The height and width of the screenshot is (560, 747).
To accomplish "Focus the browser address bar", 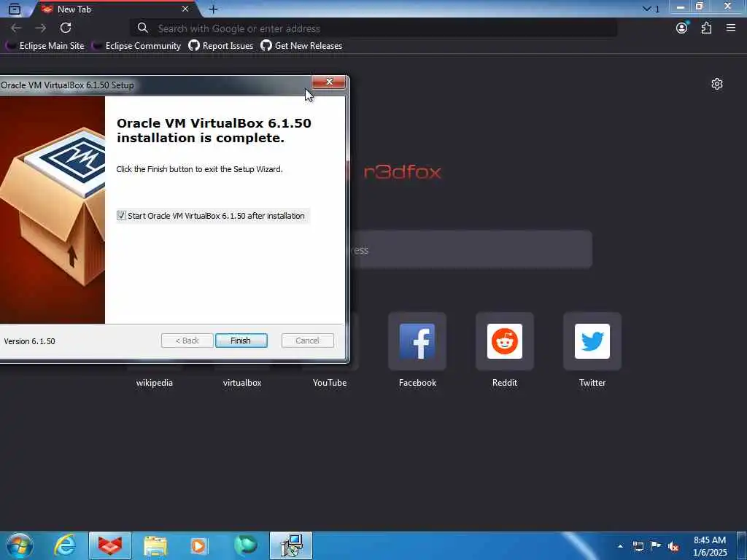I will pyautogui.click(x=374, y=28).
